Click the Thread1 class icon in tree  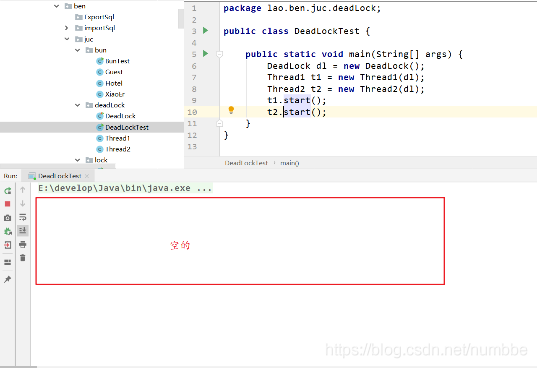(100, 138)
